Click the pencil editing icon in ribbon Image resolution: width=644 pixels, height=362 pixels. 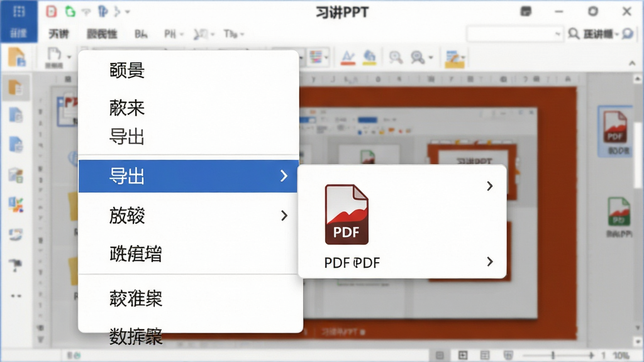pos(454,58)
